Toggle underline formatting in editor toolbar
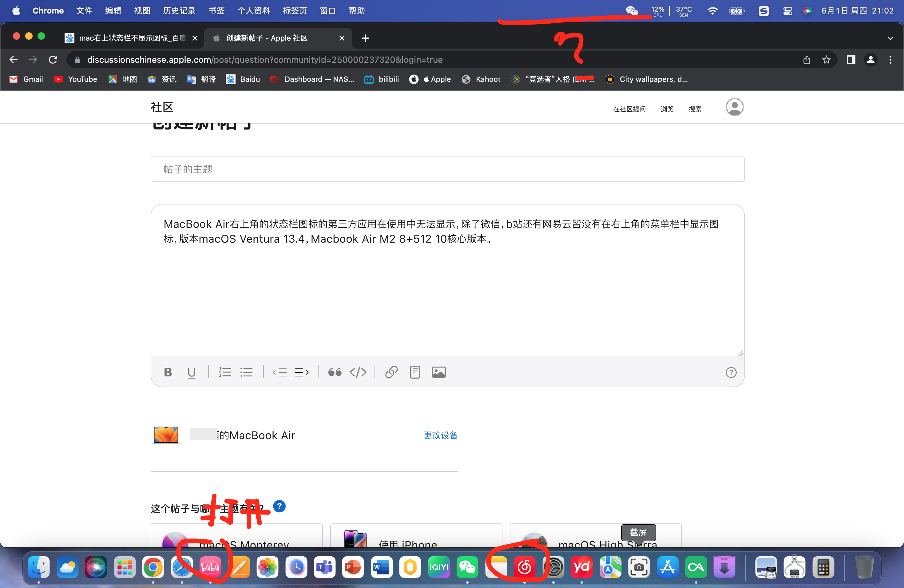This screenshot has height=588, width=904. [x=192, y=372]
